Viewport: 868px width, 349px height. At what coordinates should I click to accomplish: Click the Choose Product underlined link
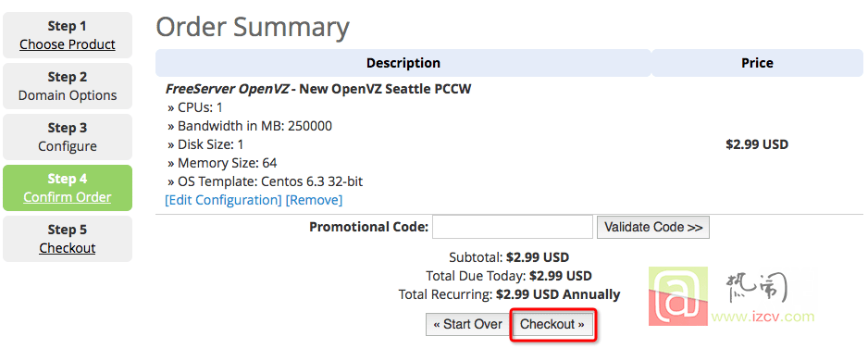tap(68, 44)
